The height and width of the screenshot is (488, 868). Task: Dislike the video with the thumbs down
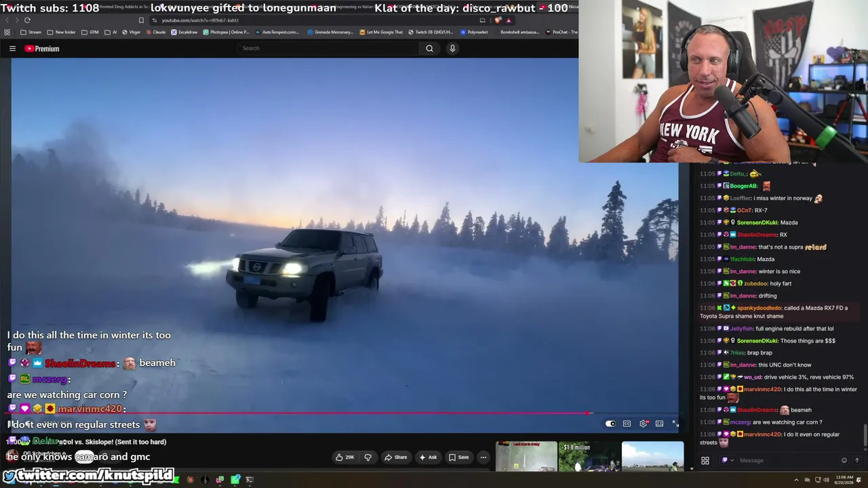click(x=368, y=457)
